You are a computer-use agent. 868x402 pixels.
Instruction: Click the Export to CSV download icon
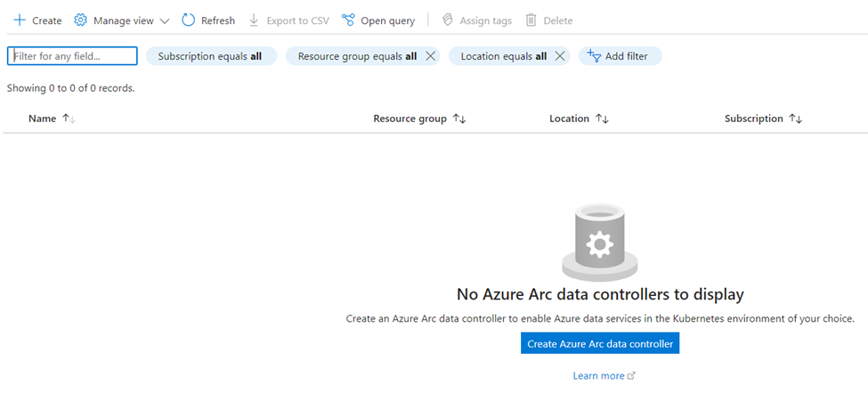coord(254,21)
